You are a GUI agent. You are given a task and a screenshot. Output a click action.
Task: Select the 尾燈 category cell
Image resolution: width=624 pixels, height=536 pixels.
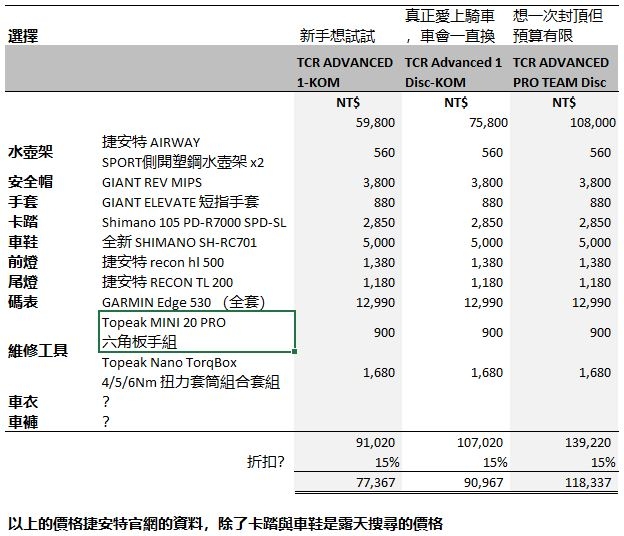pos(23,282)
